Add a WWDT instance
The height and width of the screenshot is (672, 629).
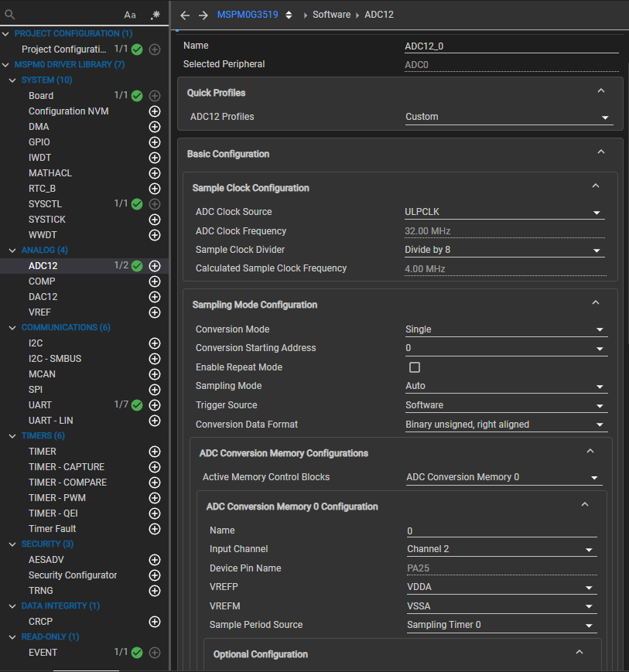(155, 235)
